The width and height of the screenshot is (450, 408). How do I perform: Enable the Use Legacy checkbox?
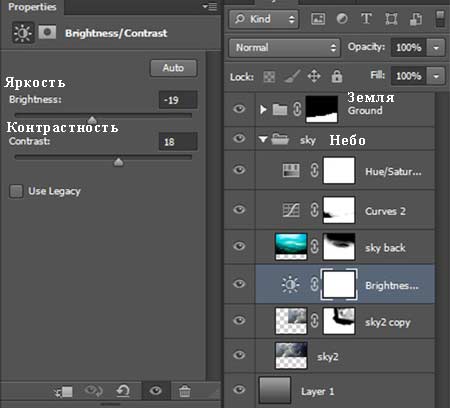[16, 191]
